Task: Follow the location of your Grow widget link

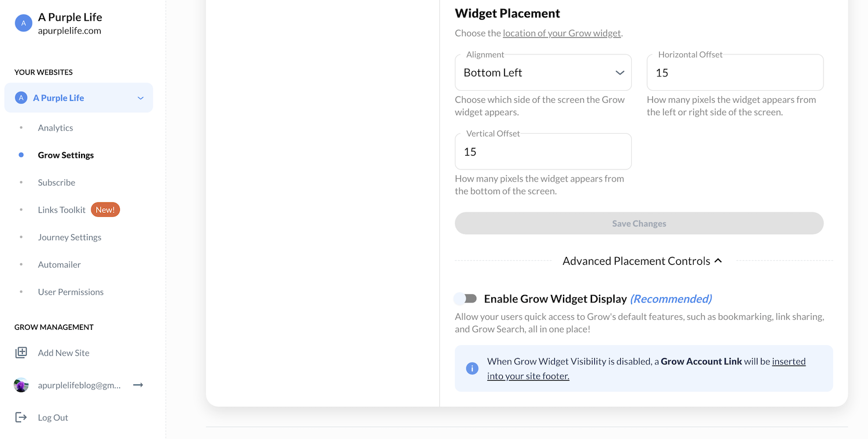Action: point(561,34)
